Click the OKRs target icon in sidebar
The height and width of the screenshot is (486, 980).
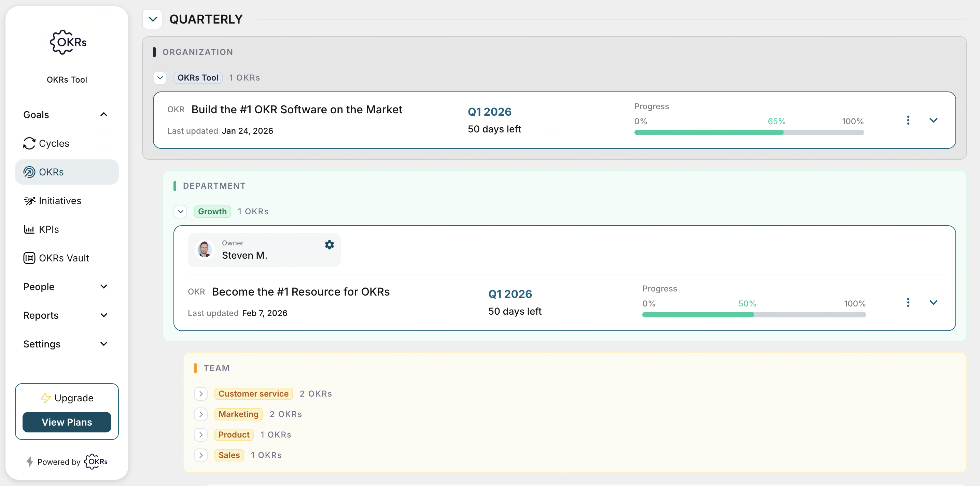(29, 172)
